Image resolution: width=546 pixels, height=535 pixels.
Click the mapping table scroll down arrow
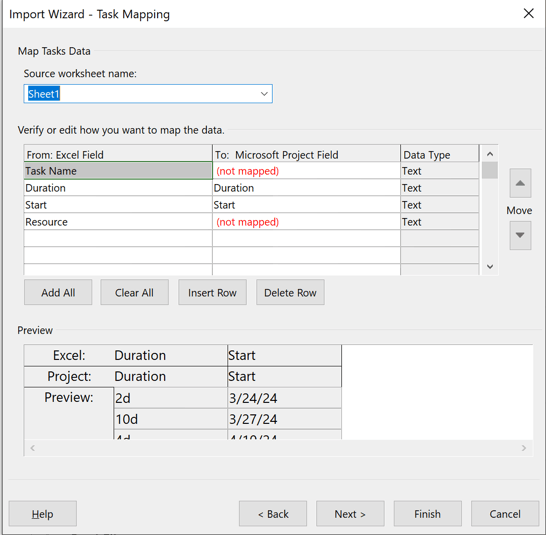490,267
